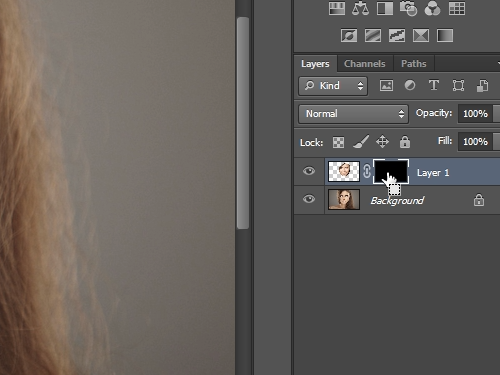This screenshot has width=500, height=375.
Task: Add an Invert adjustment layer
Action: 349,35
